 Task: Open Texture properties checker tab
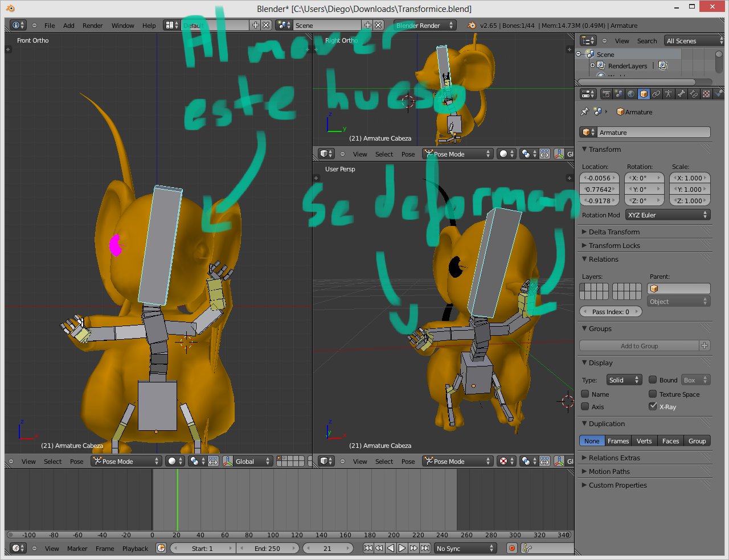tap(706, 94)
